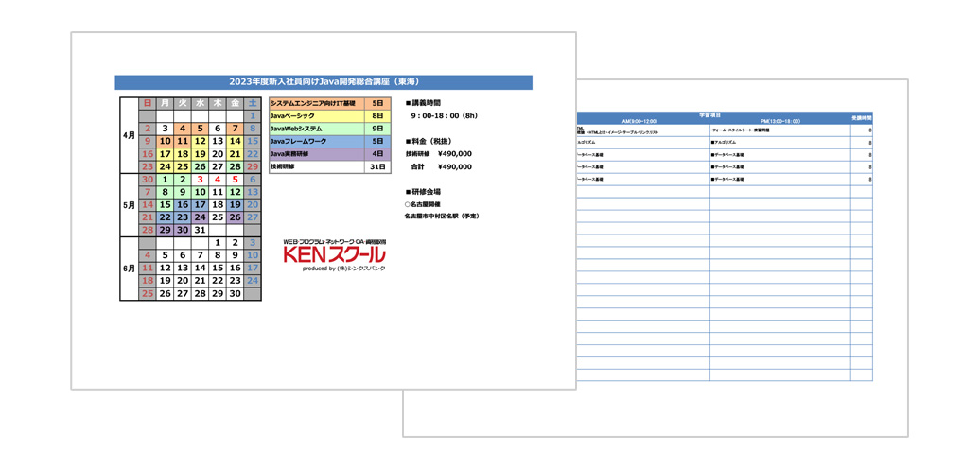980x469 pixels.
Task: Select the red April 30 Sunday cell
Action: click(148, 180)
